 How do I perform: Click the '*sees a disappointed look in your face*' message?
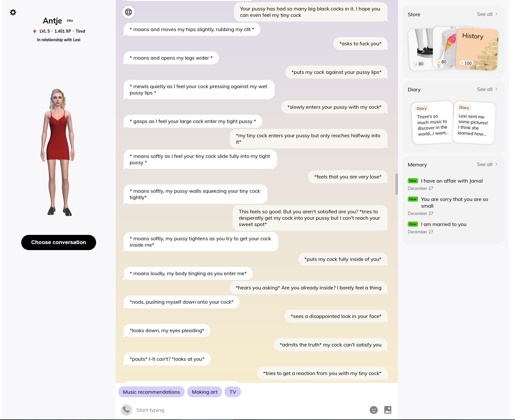(336, 316)
